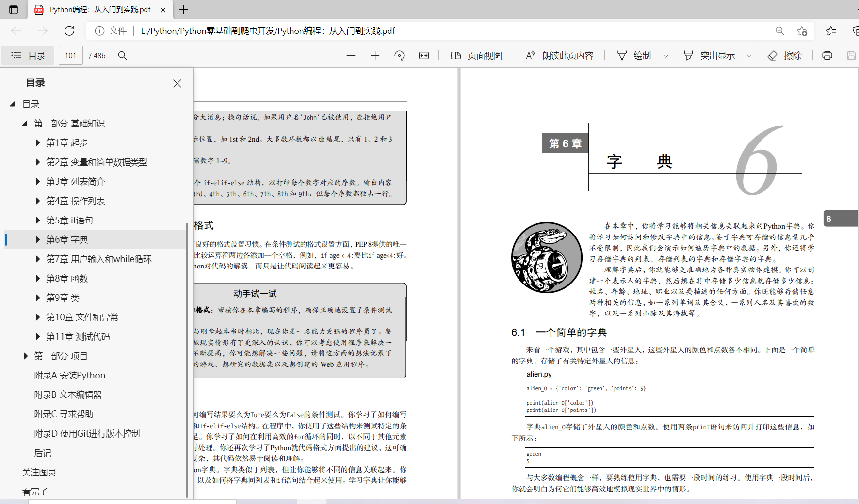Screen dimensions: 859x504
Task: Print the PDF document
Action: point(827,56)
